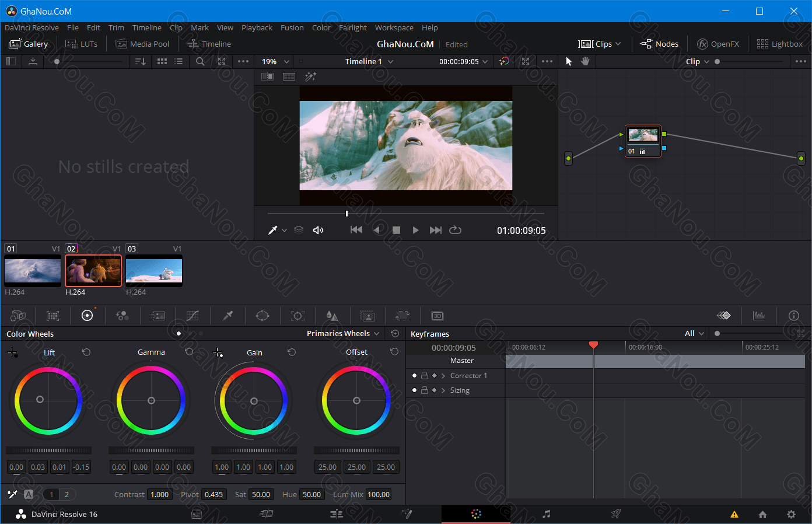Switch to the Cut page
812x524 pixels.
coord(266,514)
